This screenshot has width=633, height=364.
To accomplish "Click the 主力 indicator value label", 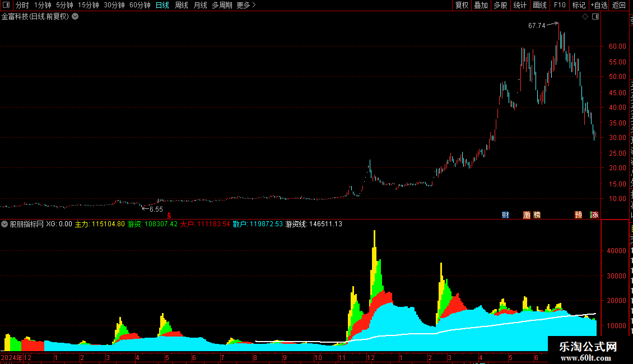I will 100,224.
